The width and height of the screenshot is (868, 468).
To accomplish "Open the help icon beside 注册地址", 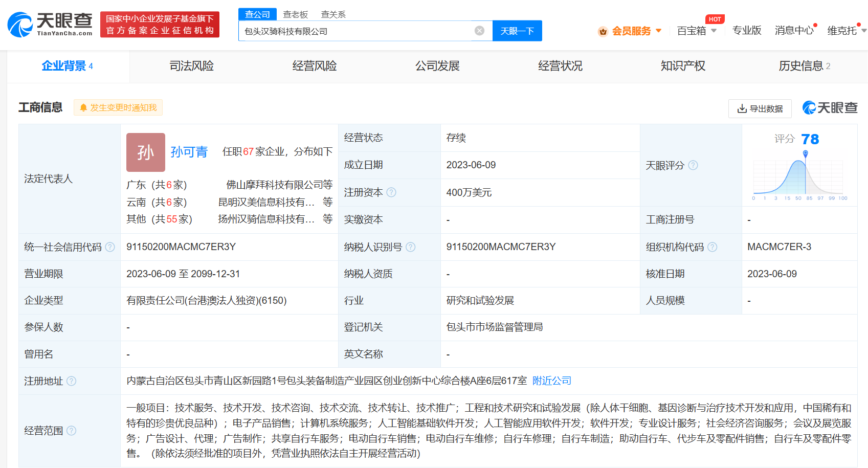I will [x=72, y=381].
